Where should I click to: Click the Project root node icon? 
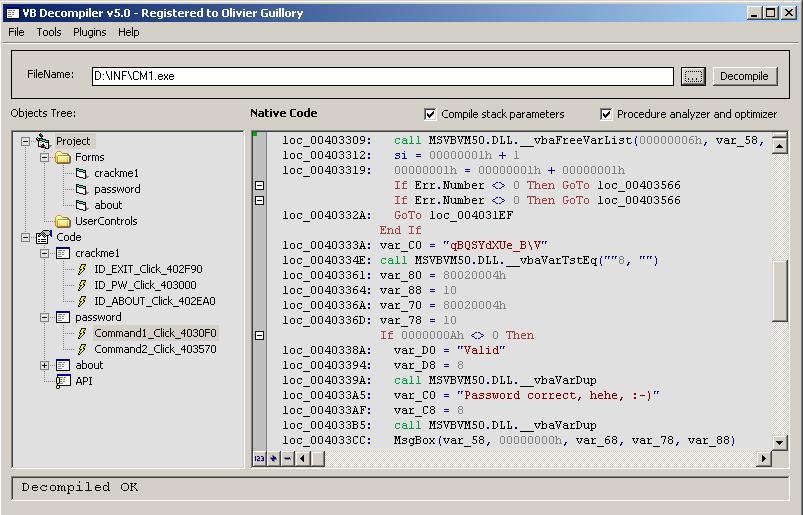(43, 141)
